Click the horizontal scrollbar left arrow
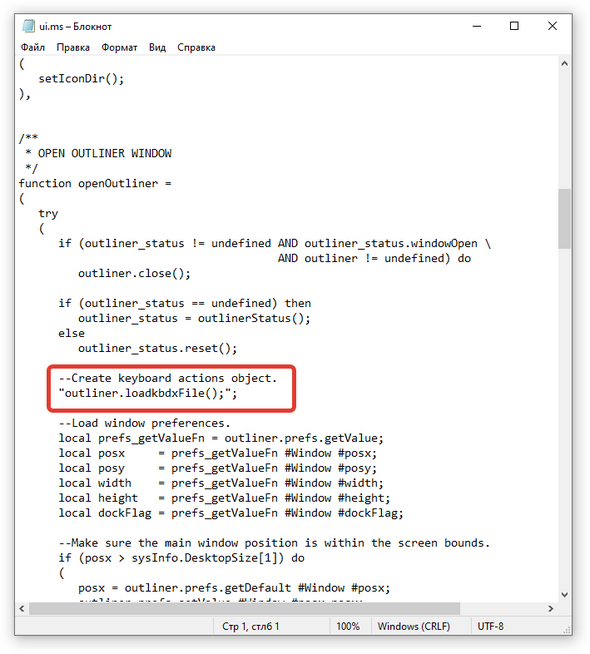 click(x=22, y=609)
